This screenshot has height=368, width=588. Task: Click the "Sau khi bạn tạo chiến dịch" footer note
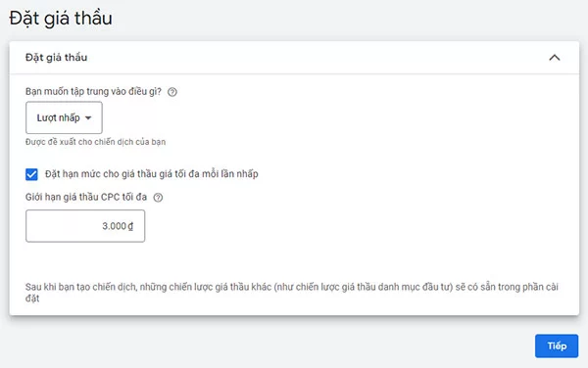[x=292, y=293]
